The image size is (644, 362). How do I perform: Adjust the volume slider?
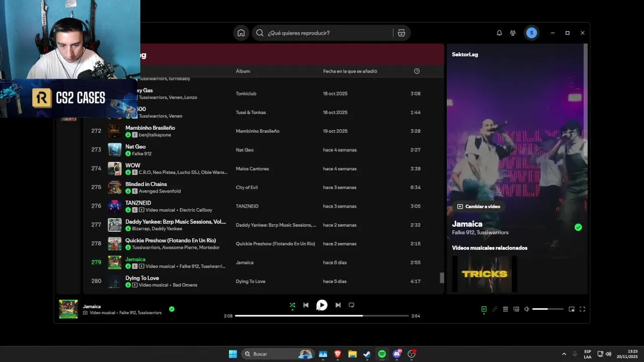tap(548, 309)
